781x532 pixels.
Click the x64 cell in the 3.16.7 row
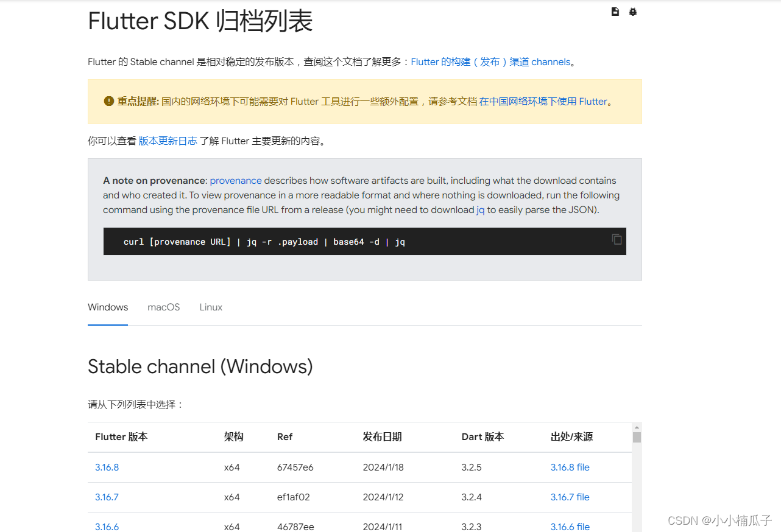(231, 497)
